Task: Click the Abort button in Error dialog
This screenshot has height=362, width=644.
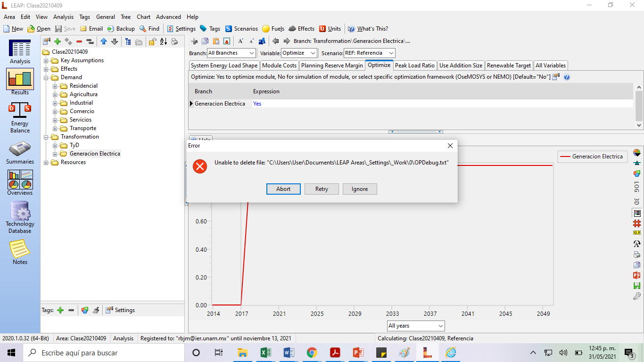Action: point(283,189)
